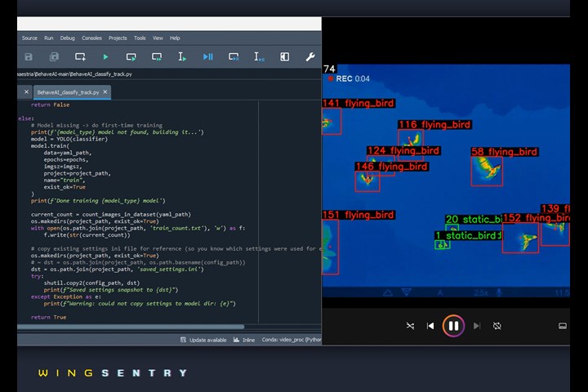The image size is (588, 392).
Task: Click the 'else:' code line
Action: coord(26,118)
